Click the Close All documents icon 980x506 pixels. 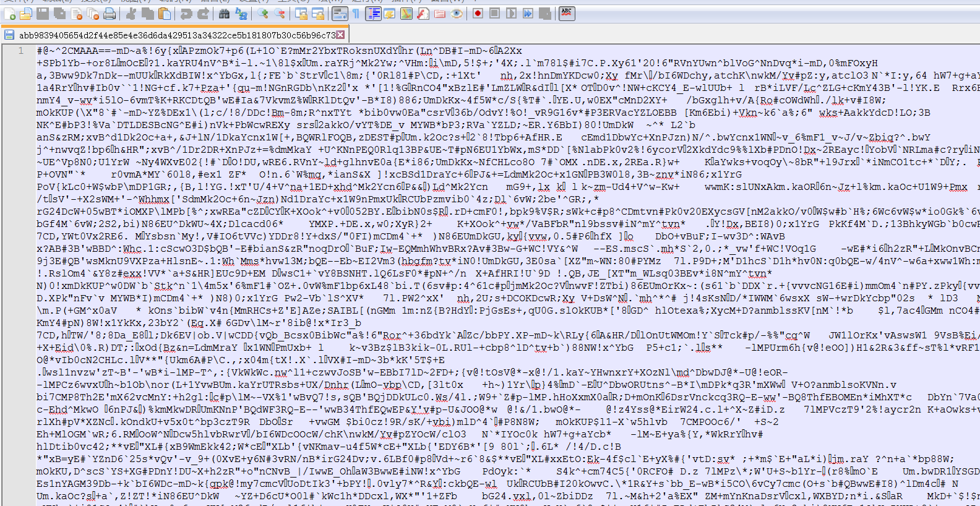(93, 14)
